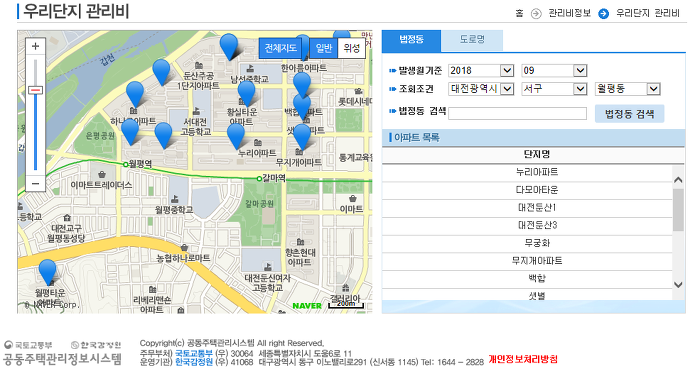The height and width of the screenshot is (371, 700).
Task: Click the 한국감정원 logo in footer
Action: [96, 345]
